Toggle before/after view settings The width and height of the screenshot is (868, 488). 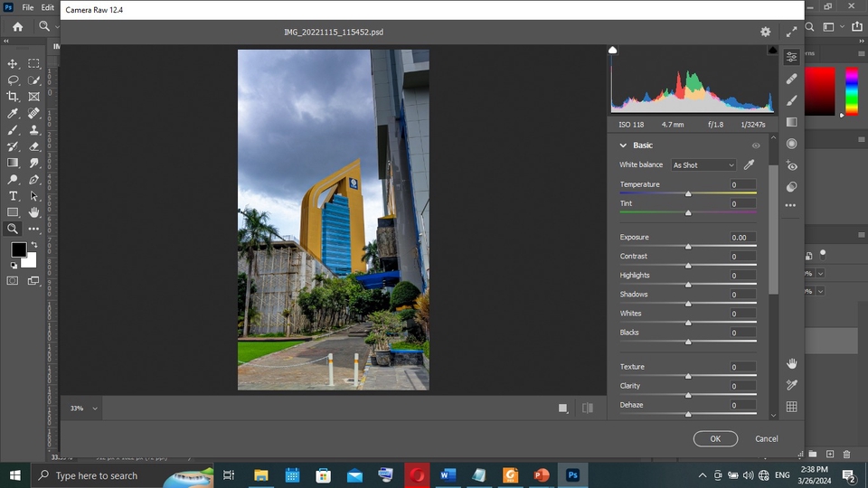pyautogui.click(x=588, y=408)
